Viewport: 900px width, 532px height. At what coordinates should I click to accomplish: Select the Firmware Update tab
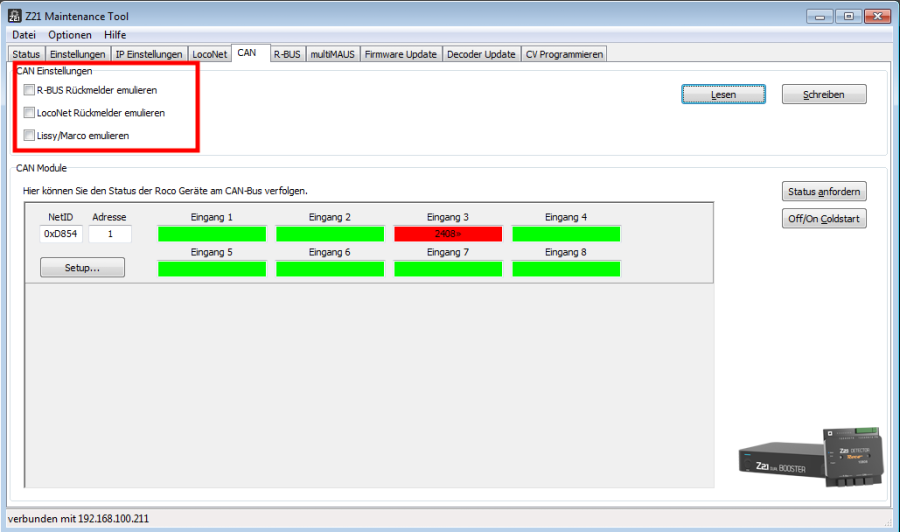(400, 54)
